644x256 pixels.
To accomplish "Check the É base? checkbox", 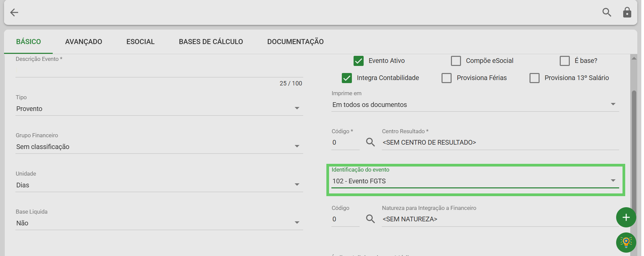I will point(565,61).
